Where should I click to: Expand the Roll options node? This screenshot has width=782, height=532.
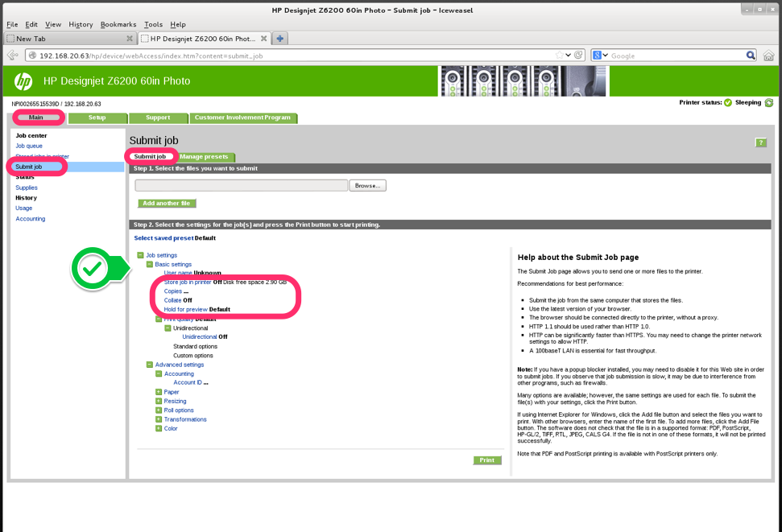(159, 410)
